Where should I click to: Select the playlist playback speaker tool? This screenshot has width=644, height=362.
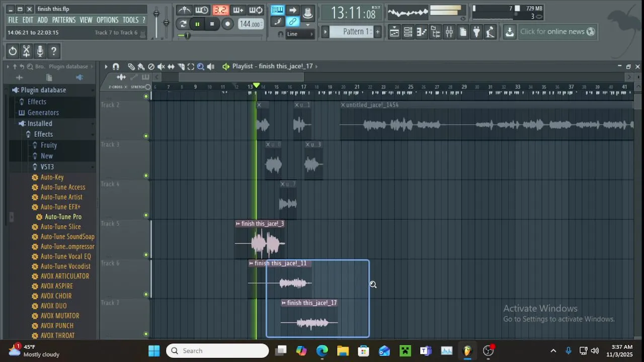[x=211, y=66]
